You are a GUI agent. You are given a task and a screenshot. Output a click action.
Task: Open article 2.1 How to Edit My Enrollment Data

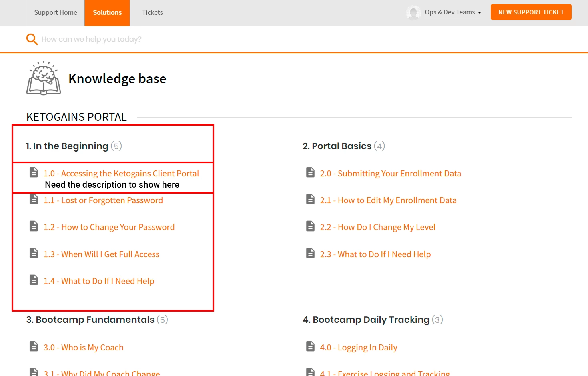tap(388, 200)
